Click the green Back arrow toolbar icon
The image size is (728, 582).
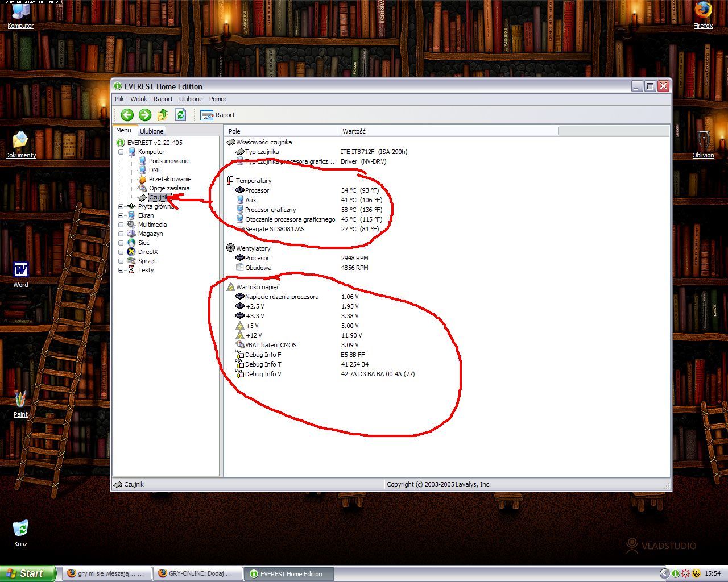click(127, 115)
